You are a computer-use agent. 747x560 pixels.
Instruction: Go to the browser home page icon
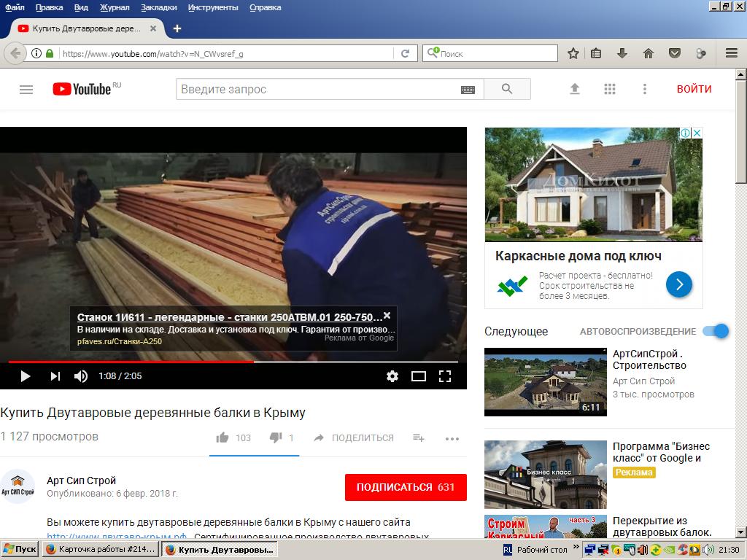[x=648, y=53]
